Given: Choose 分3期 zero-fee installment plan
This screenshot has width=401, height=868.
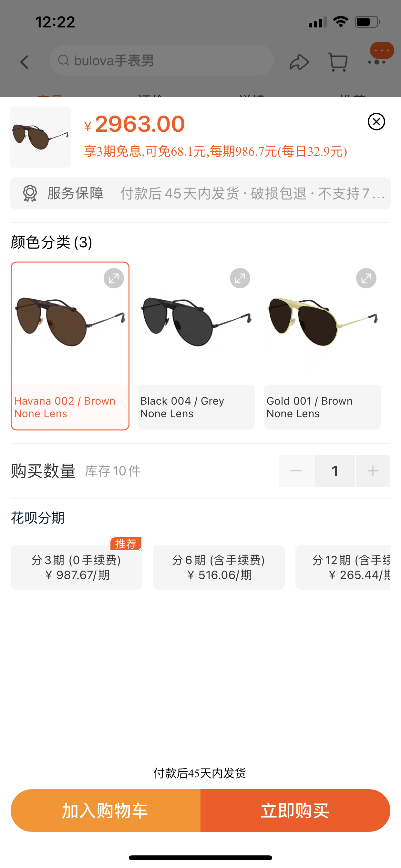Looking at the screenshot, I should click(x=77, y=567).
